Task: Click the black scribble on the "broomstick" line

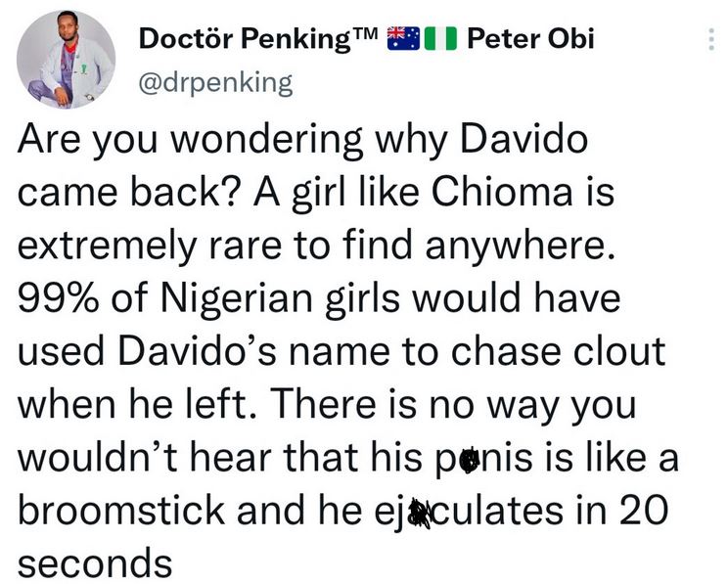Action: coord(420,513)
